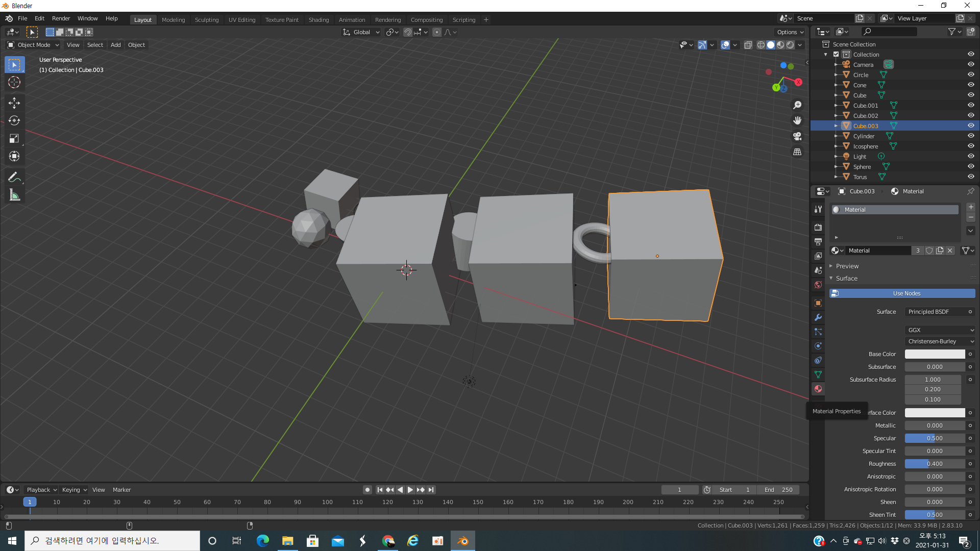
Task: Toggle camera view in the viewport
Action: [797, 136]
